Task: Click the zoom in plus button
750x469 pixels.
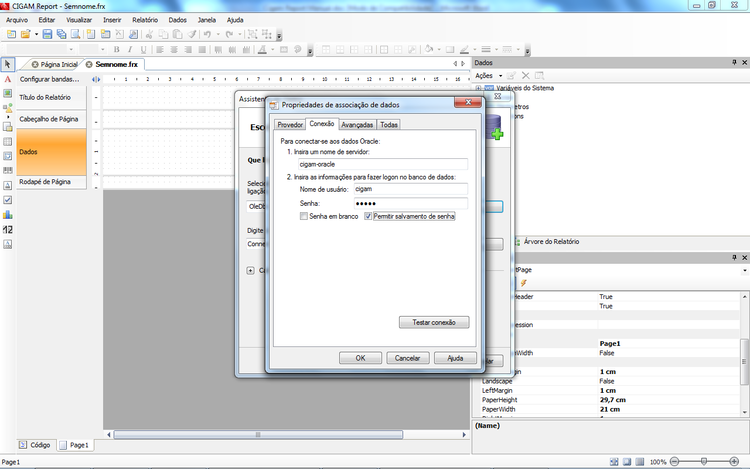Action: pos(734,461)
